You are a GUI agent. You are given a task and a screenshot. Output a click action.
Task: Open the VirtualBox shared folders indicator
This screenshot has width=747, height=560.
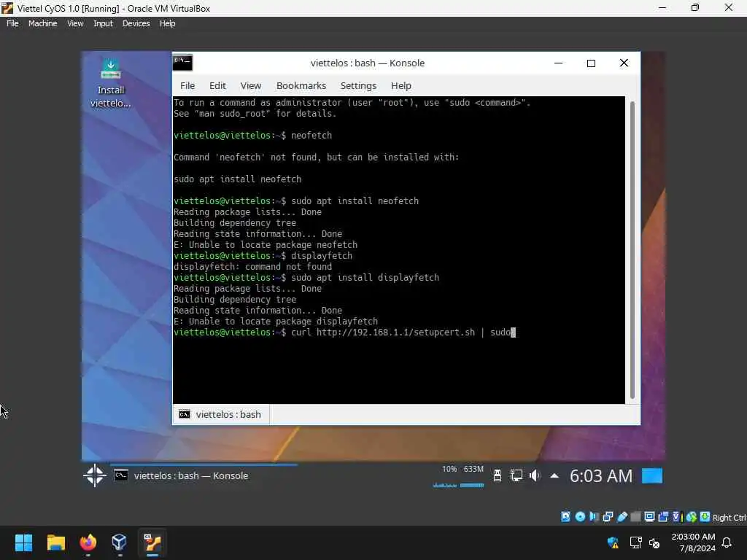[x=635, y=517]
